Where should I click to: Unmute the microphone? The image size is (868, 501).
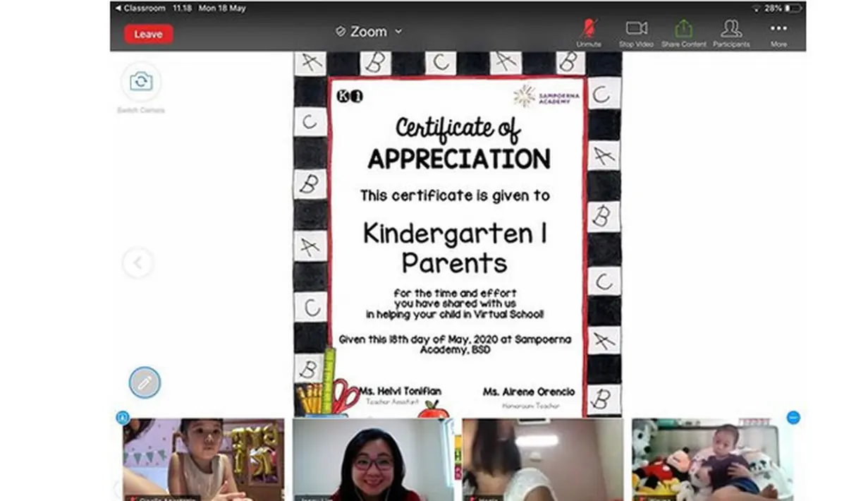(x=588, y=32)
